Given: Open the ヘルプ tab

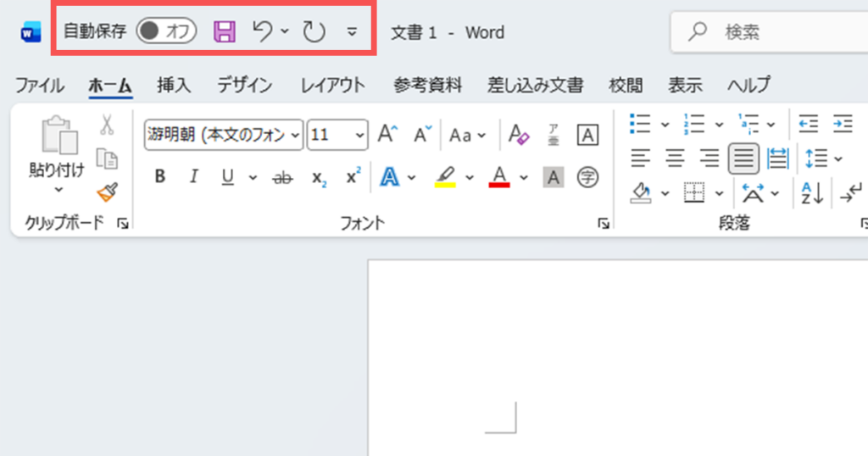Looking at the screenshot, I should tap(748, 86).
